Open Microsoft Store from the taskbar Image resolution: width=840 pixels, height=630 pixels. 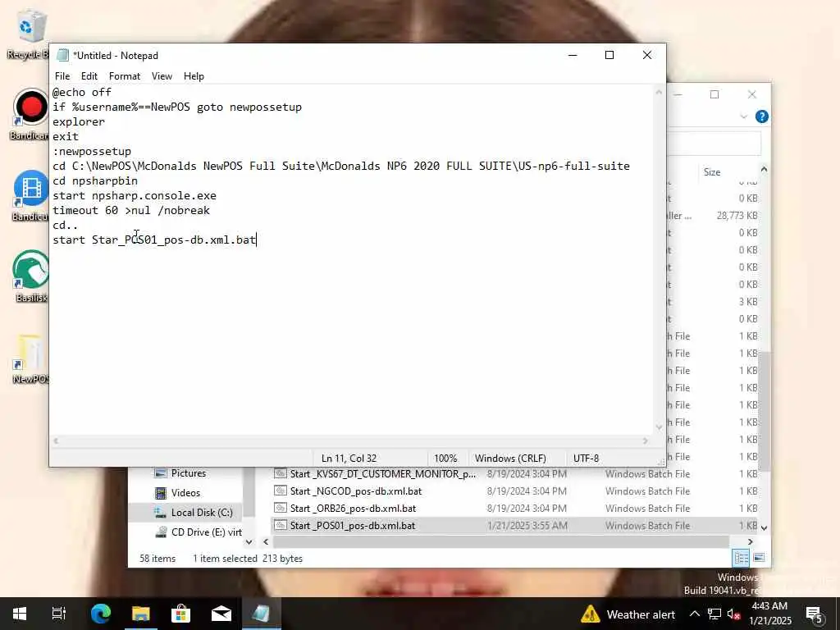181,614
